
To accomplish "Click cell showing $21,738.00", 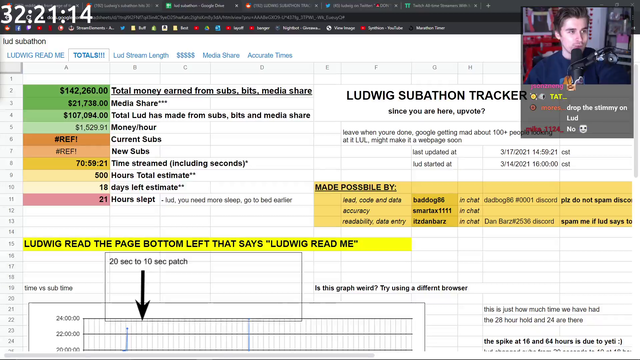I will [x=66, y=103].
